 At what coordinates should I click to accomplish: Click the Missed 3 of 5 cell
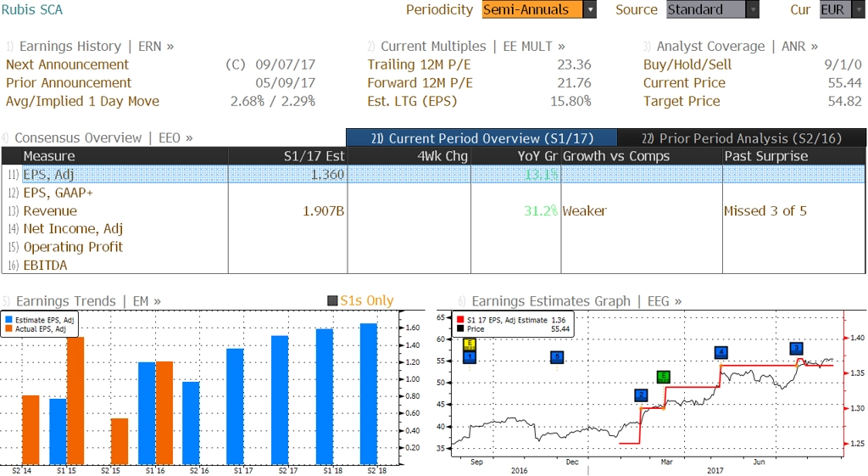[x=765, y=210]
